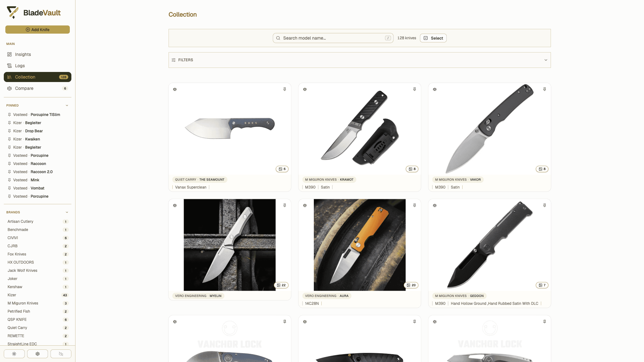Filter by Artisan Cutlery brand
The width and height of the screenshot is (644, 362).
[37, 222]
